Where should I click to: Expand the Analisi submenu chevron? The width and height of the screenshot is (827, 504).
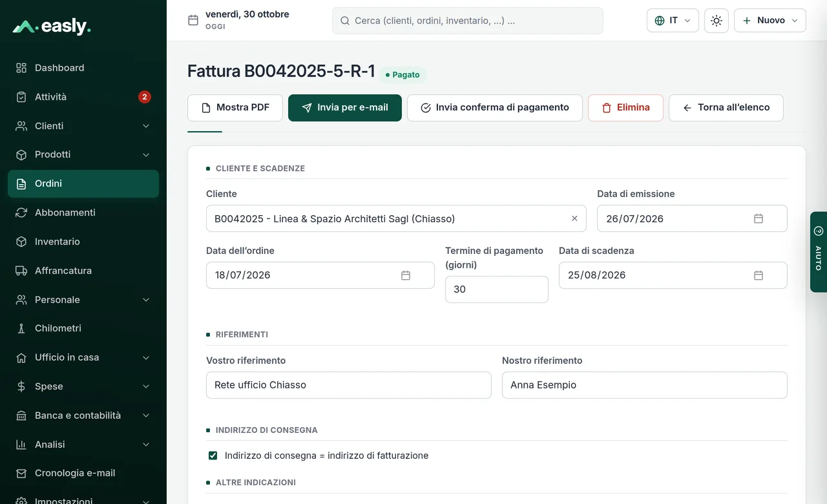(x=146, y=445)
